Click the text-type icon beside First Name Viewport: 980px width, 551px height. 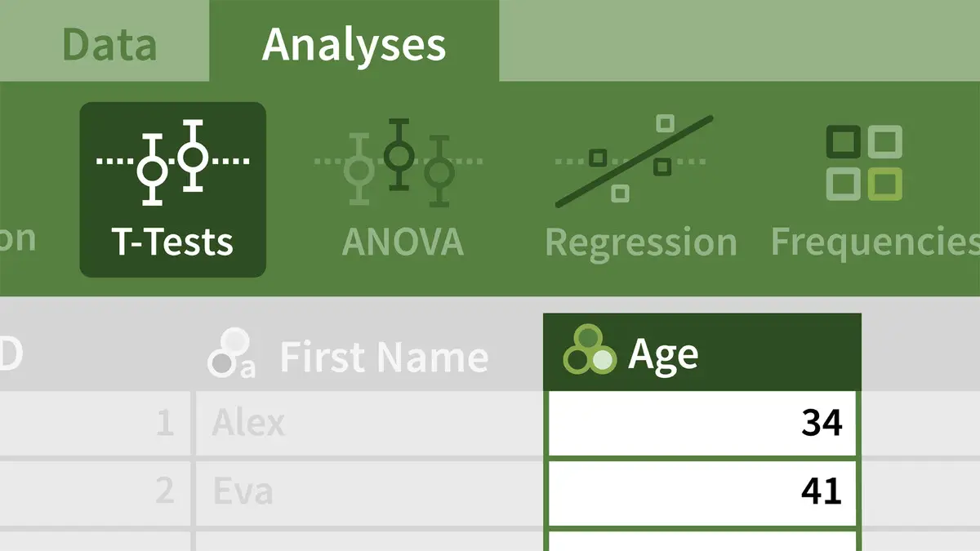[x=231, y=353]
